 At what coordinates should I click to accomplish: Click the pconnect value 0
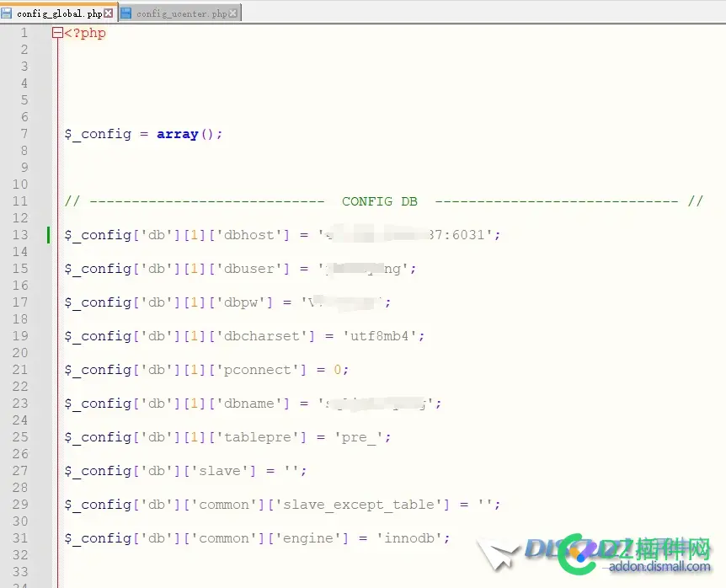(x=337, y=370)
